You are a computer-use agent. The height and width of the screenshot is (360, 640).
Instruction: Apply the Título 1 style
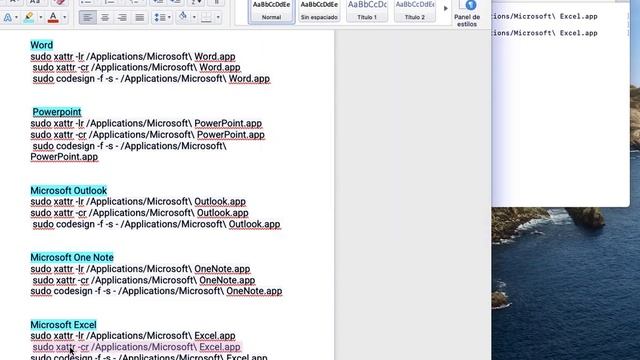coord(367,11)
